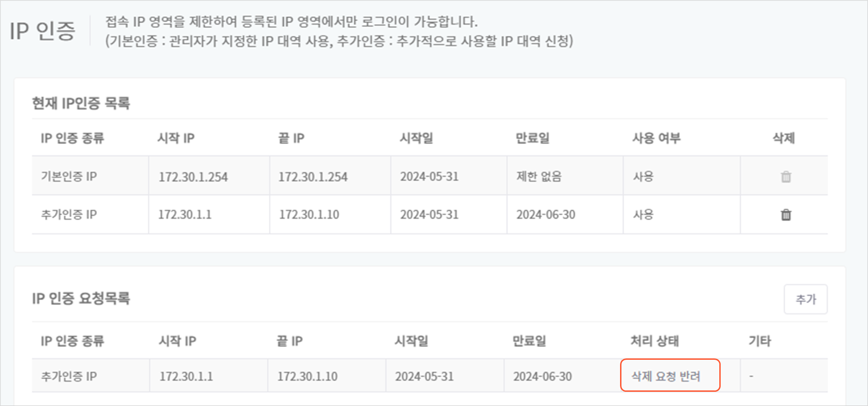Viewport: 868px width, 406px height.
Task: Click the 처리 상태 column header
Action: tap(655, 341)
